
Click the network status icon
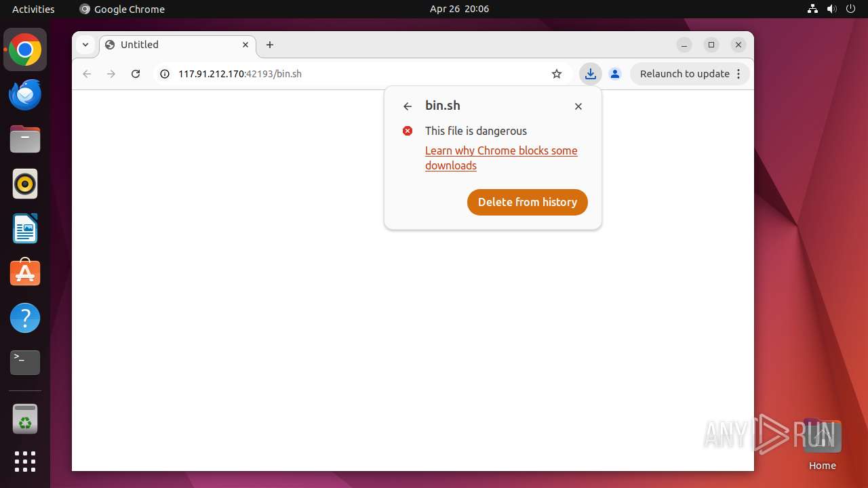(813, 9)
